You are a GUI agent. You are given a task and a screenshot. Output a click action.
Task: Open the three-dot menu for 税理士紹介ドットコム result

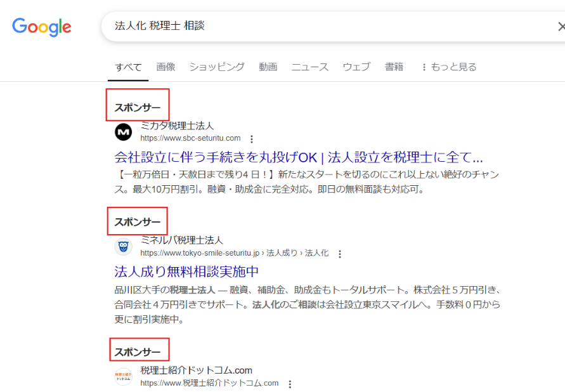[290, 383]
